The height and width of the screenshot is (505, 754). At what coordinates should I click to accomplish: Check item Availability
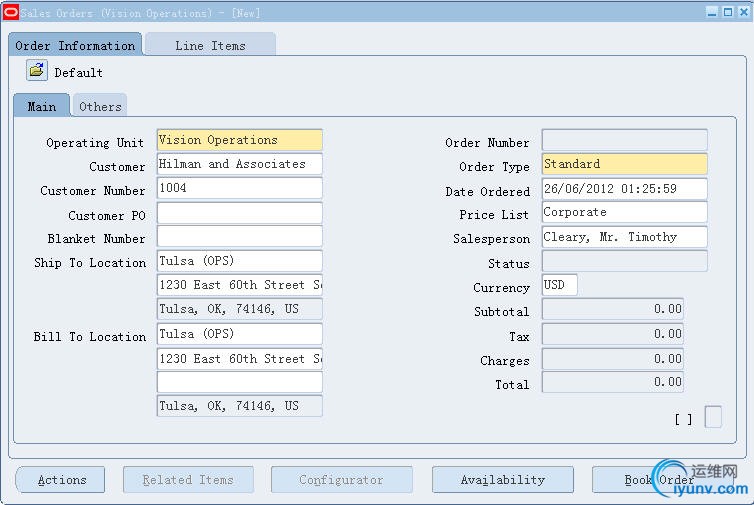tap(503, 480)
